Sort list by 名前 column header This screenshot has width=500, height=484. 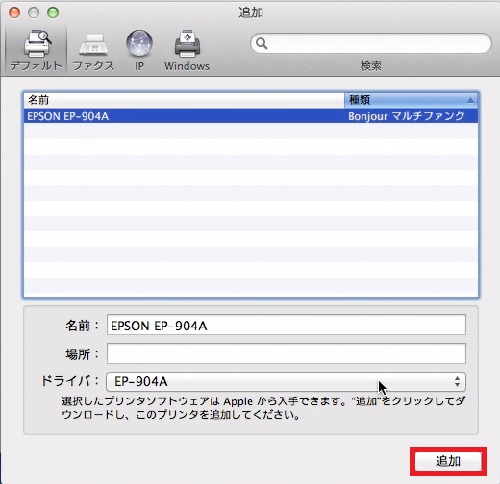click(x=184, y=100)
